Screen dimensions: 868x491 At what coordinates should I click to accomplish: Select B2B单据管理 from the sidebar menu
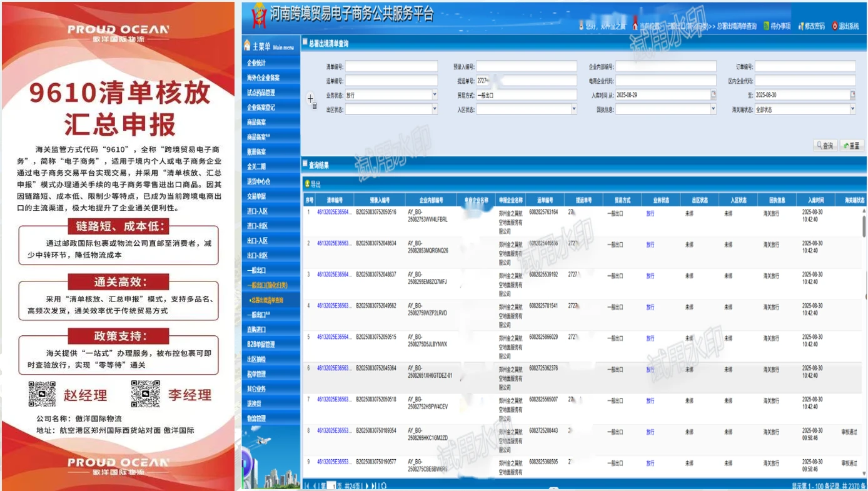261,345
